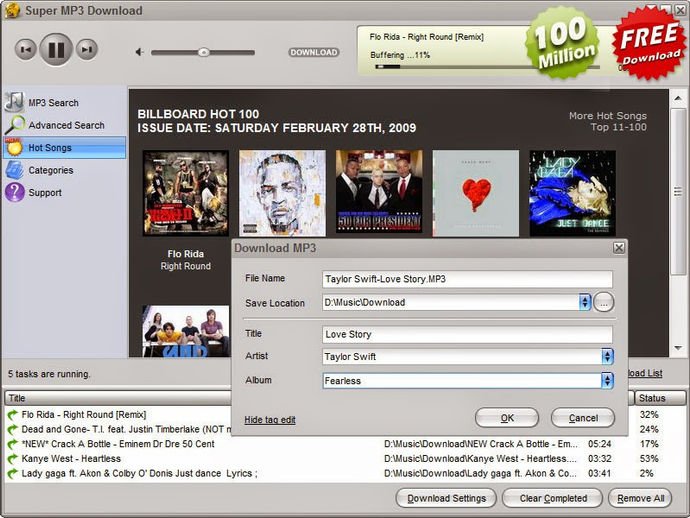690x518 pixels.
Task: Click the green arrow icon beside Flo Rida
Action: [13, 415]
